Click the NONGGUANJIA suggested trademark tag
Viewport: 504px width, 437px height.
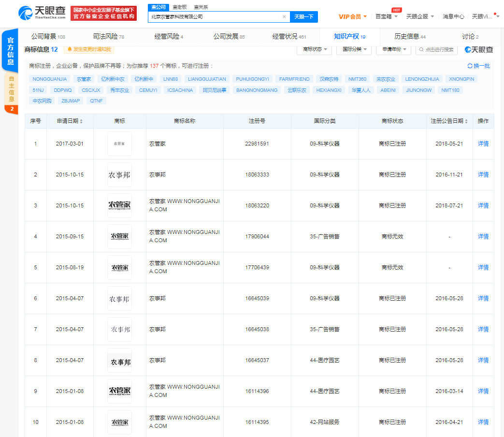(49, 79)
